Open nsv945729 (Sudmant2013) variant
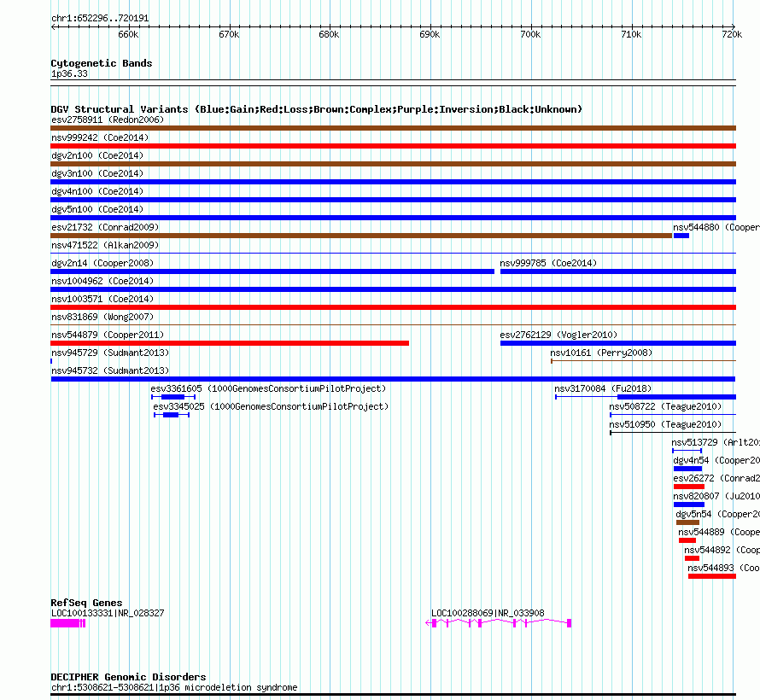Screen dimensions: 760x700 click(110, 353)
